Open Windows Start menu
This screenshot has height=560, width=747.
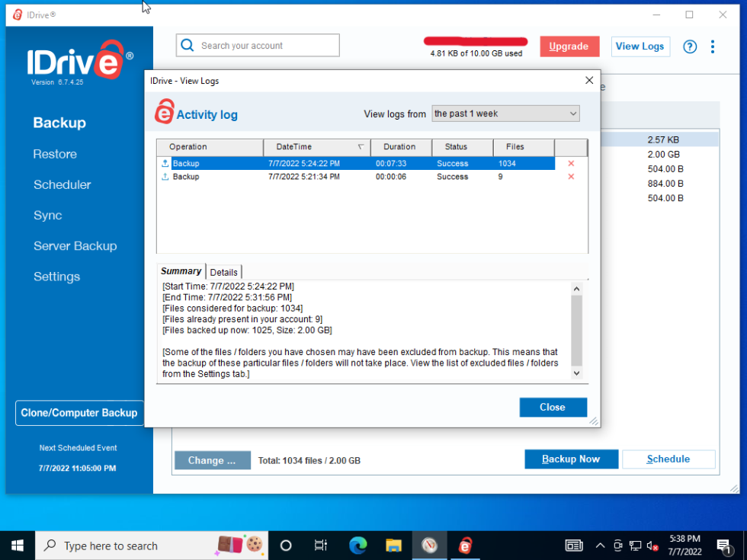click(x=18, y=546)
